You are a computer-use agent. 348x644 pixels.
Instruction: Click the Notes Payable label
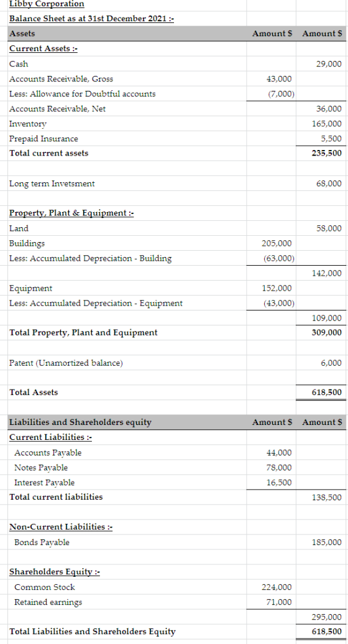tap(41, 468)
